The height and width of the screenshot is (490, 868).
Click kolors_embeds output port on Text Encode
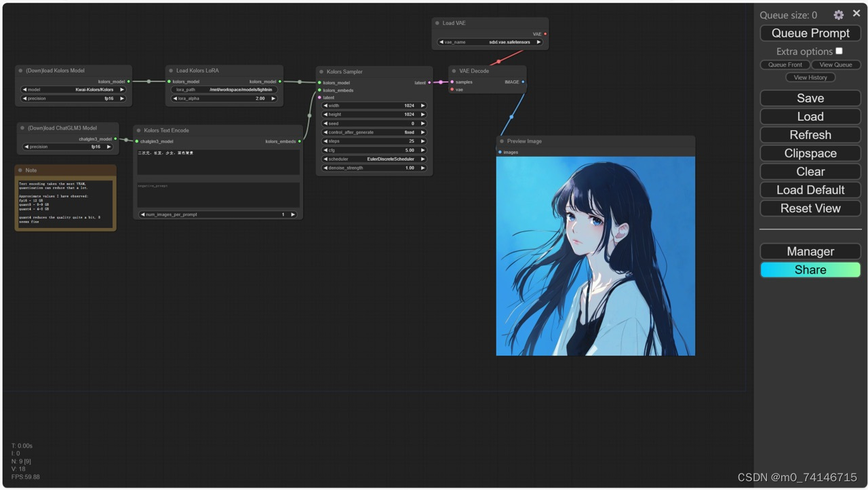[x=300, y=142]
